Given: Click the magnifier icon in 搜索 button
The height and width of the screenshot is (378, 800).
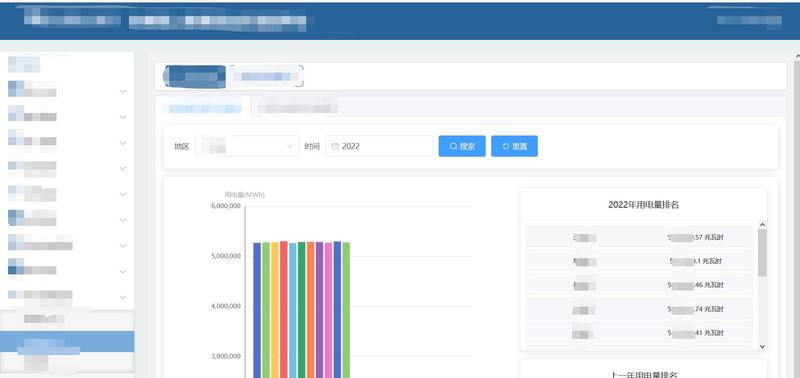Looking at the screenshot, I should [453, 146].
